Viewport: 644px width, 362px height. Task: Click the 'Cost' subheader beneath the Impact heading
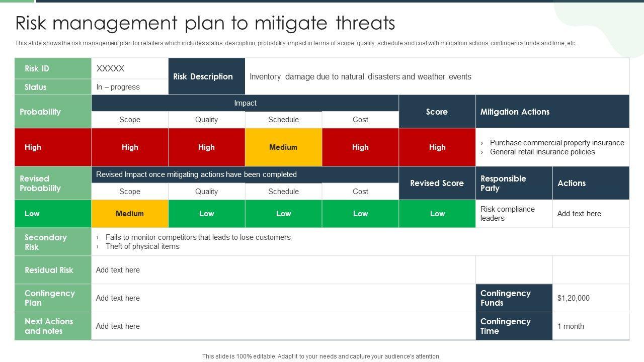360,120
